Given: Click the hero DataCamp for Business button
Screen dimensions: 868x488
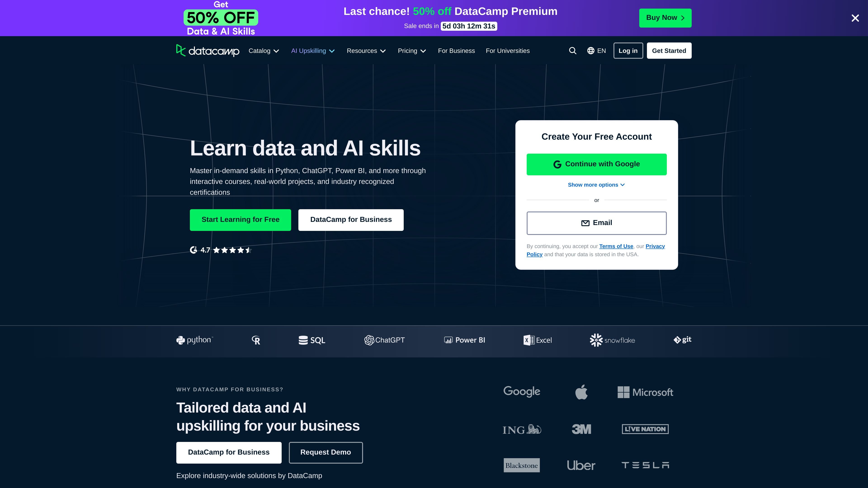Looking at the screenshot, I should (351, 220).
